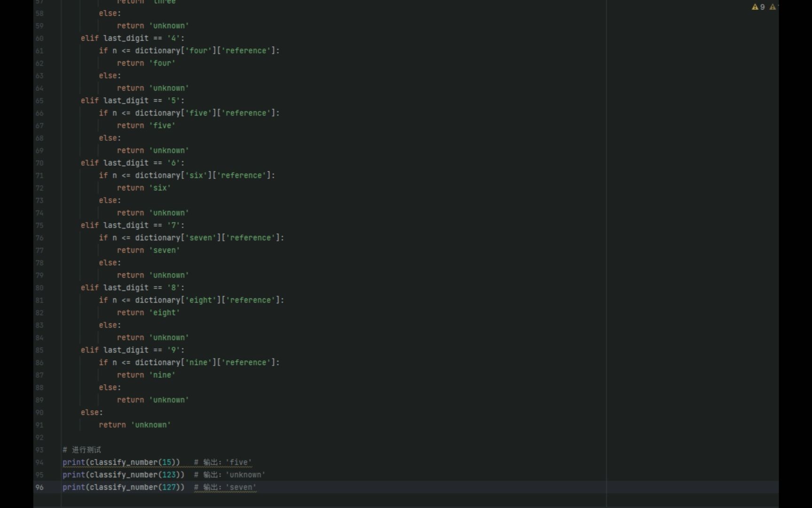Click the print(classify_number(15)) statement

121,462
